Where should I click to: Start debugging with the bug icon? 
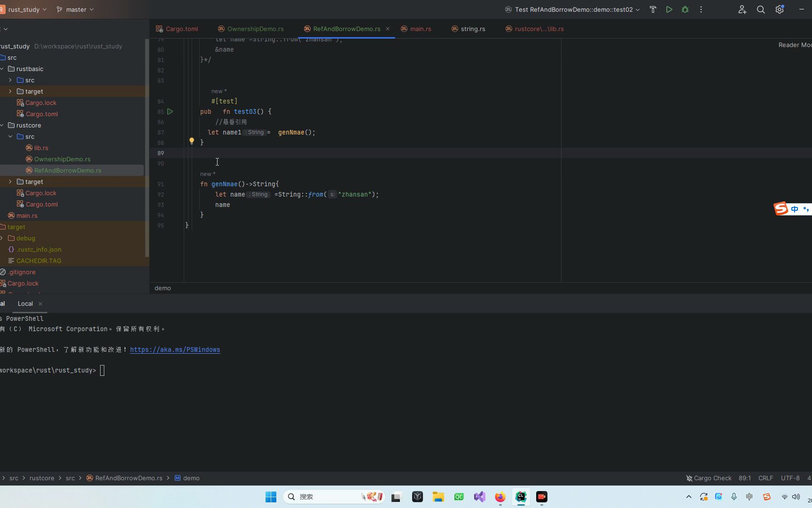coord(685,9)
